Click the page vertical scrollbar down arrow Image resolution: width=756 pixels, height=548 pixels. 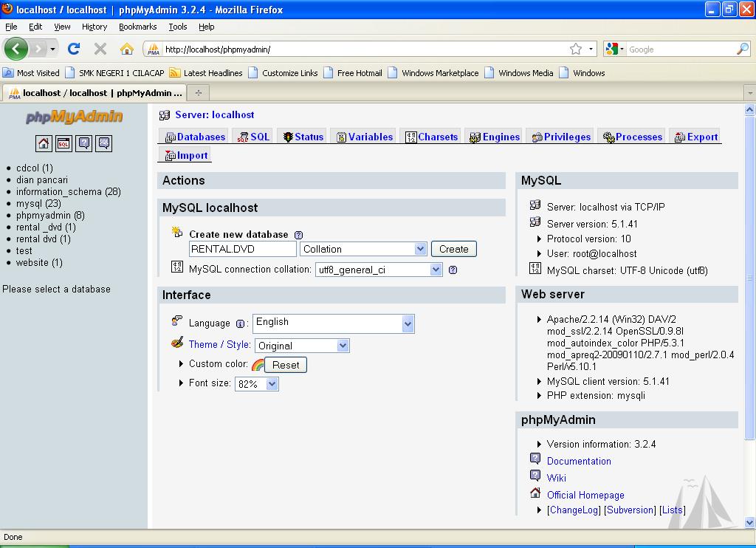tap(750, 522)
